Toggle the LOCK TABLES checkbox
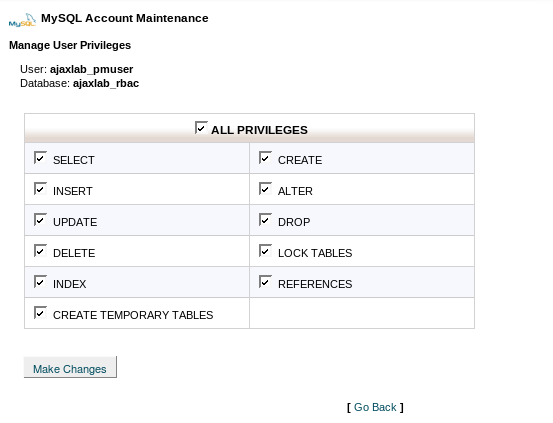 [265, 251]
